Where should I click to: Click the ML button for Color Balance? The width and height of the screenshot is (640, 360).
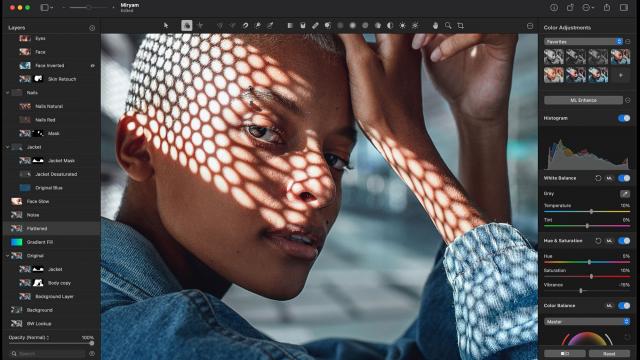(x=609, y=306)
